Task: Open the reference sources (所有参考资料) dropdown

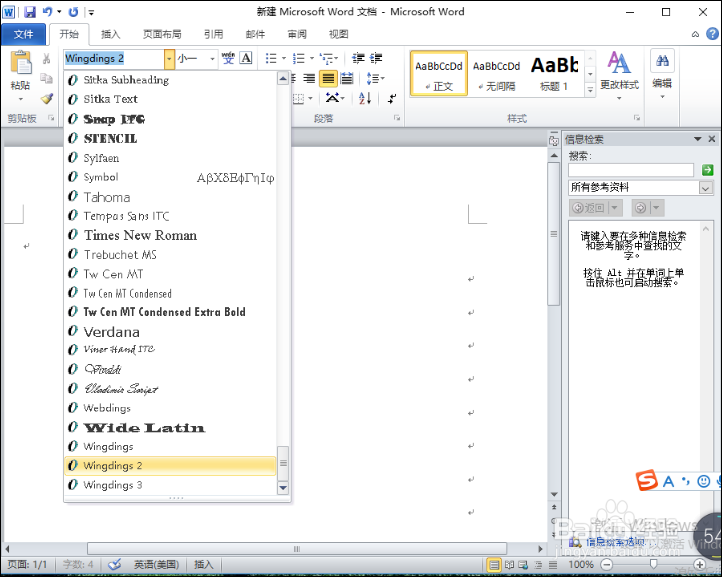Action: point(705,188)
